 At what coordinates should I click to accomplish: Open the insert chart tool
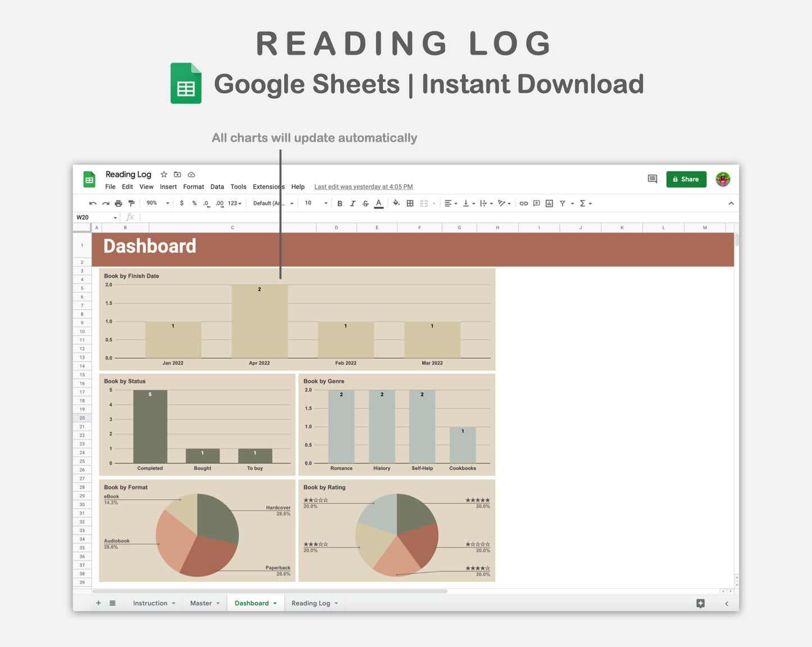549,203
